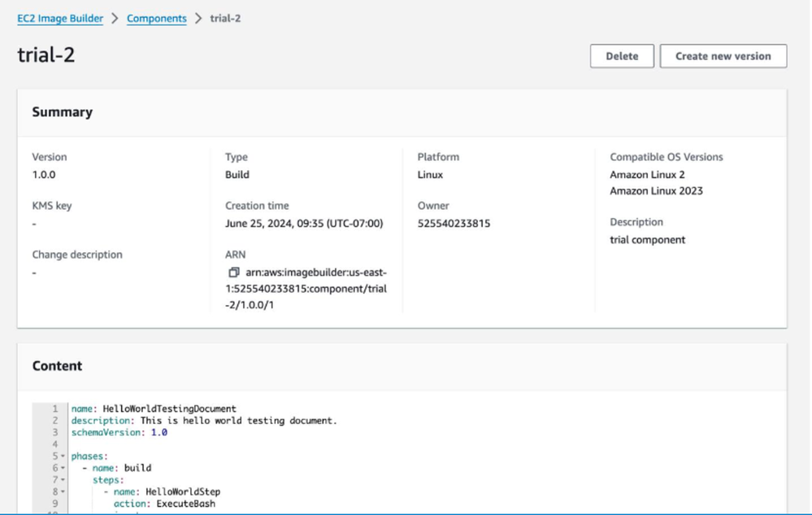Click the Compatible OS Versions label
Viewport: 812px width, 515px height.
point(666,157)
